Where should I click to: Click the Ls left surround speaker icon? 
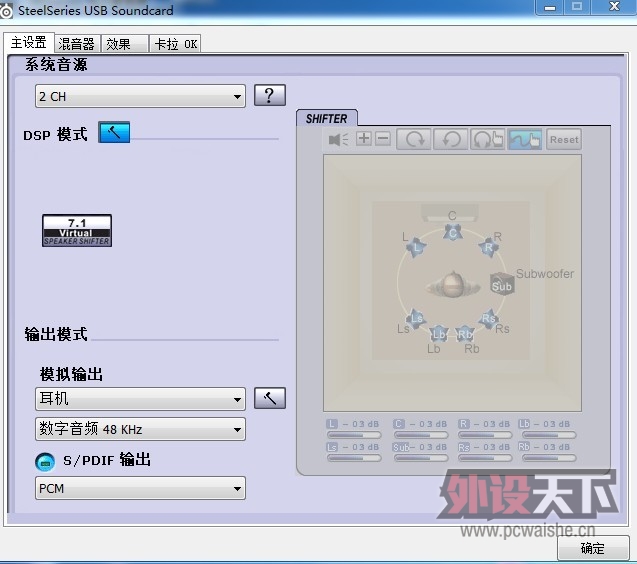point(416,318)
